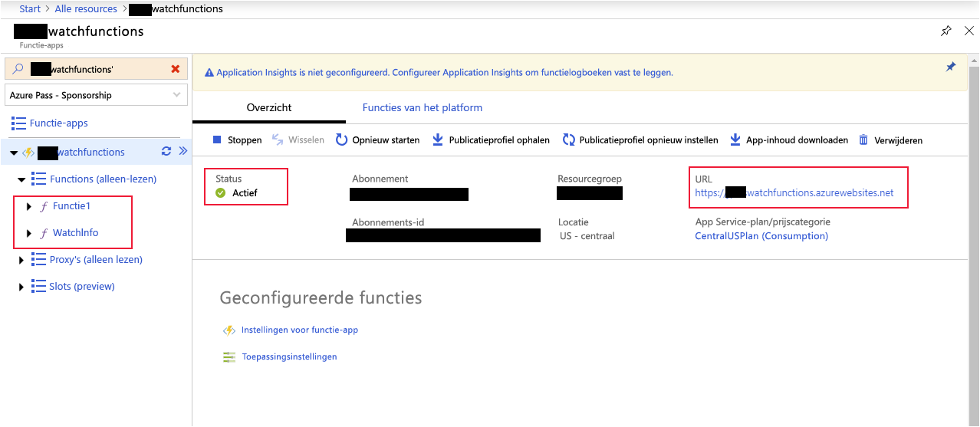Click the WatchInfo function f icon
The width and height of the screenshot is (980, 427).
[44, 233]
